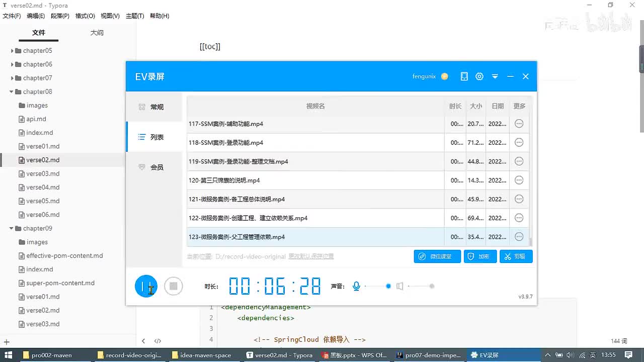Screen dimensions: 644x362
Task: Click the 144 词 word count
Action: point(619,341)
